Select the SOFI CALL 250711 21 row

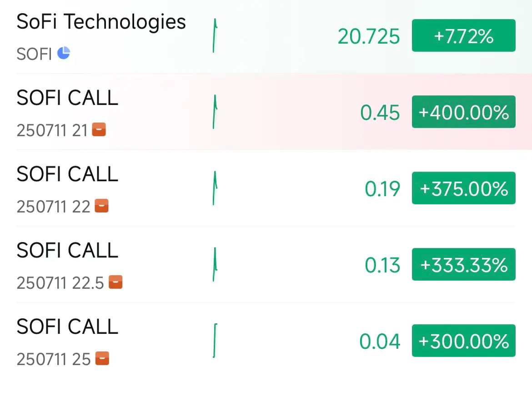click(x=266, y=112)
